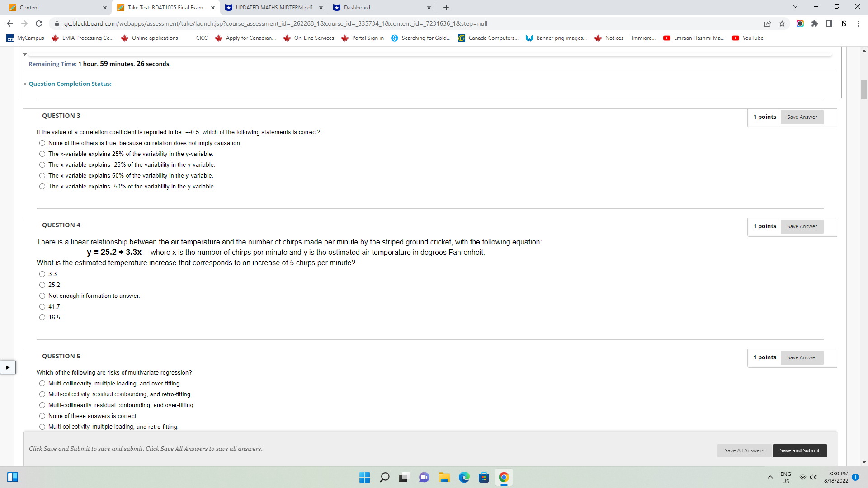The width and height of the screenshot is (868, 488).
Task: Select "None of the others is true" option
Action: click(42, 143)
